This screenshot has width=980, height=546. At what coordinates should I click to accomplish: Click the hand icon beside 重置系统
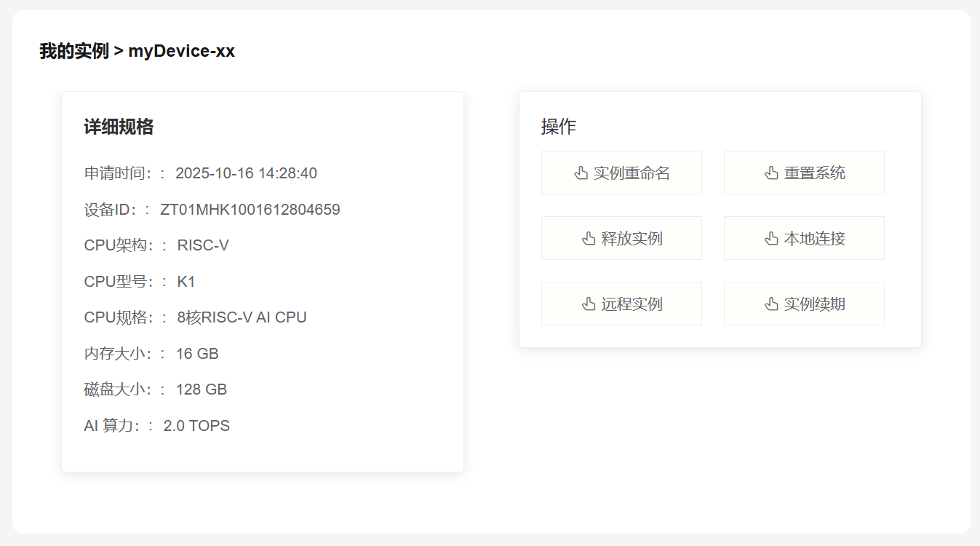pos(771,173)
